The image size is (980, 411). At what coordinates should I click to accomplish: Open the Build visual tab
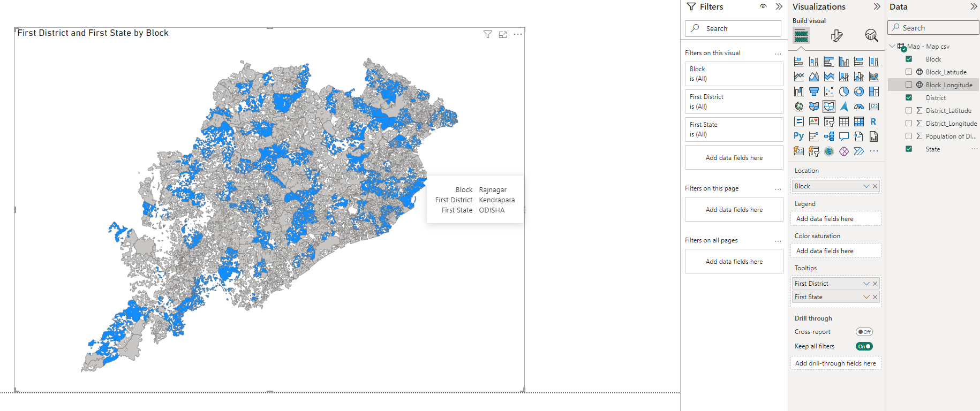801,35
